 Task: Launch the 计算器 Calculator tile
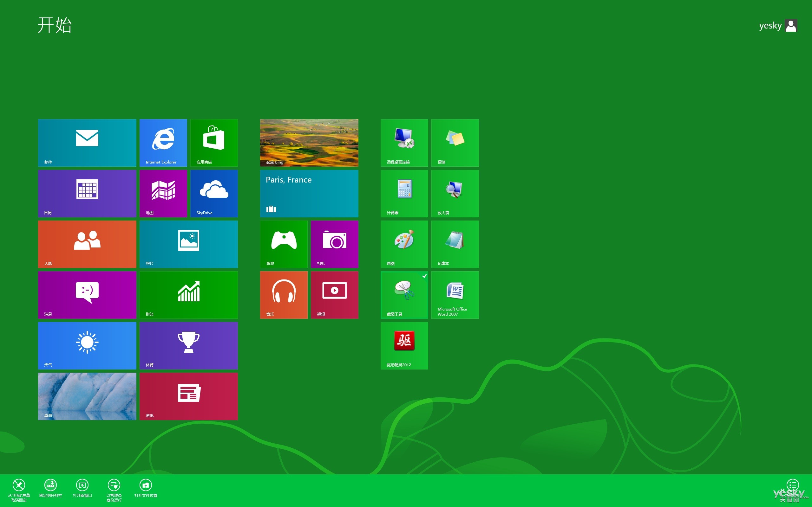404,194
